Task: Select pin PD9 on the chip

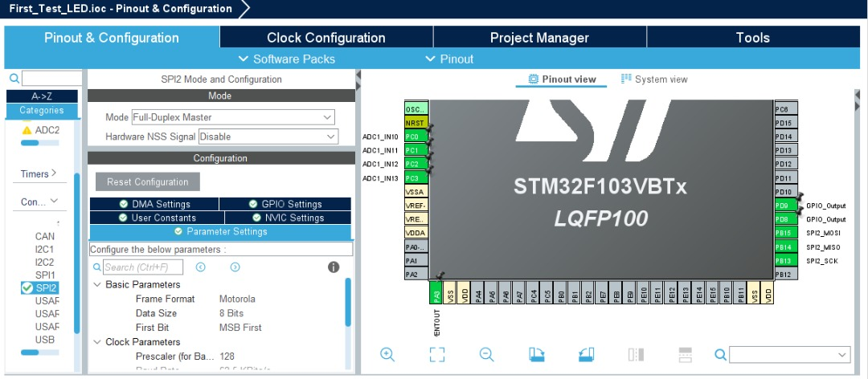Action: 785,206
